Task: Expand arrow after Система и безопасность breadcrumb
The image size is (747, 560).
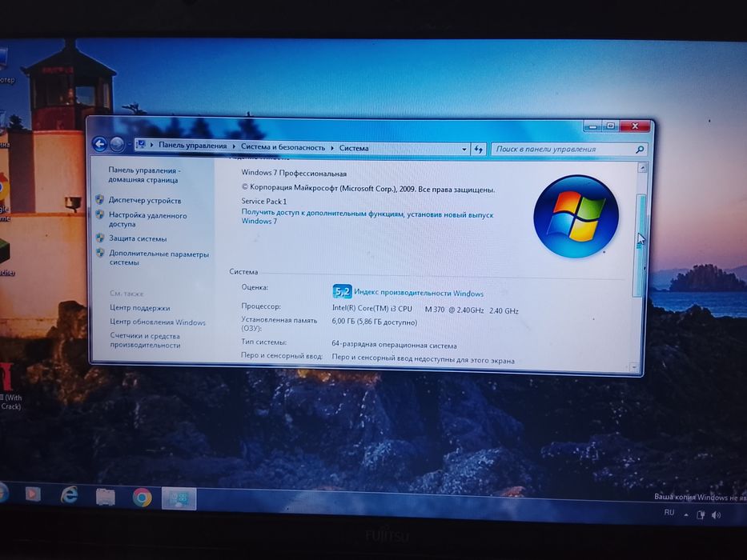Action: click(332, 148)
